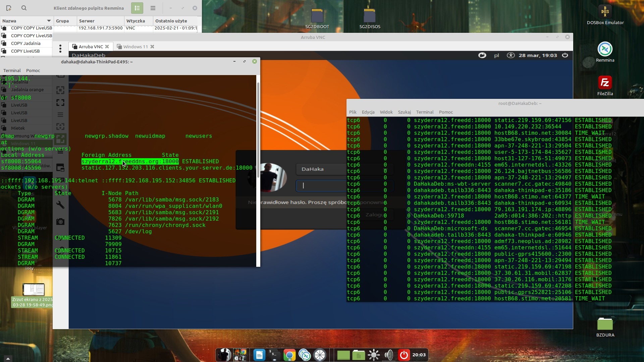Toggle the Remmina list view button
This screenshot has width=644, height=362.
pos(137,8)
